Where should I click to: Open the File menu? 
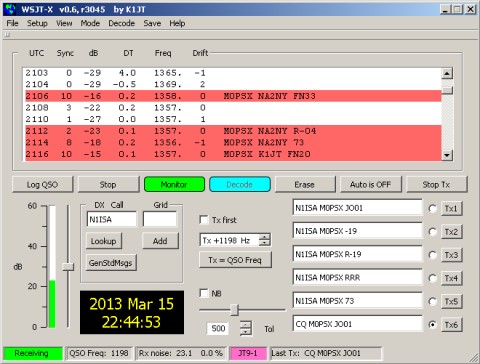tap(12, 23)
